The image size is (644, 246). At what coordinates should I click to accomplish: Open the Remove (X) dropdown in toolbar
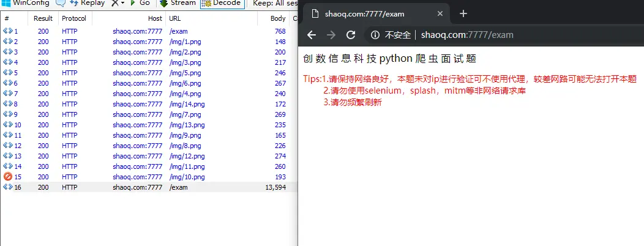click(x=118, y=3)
